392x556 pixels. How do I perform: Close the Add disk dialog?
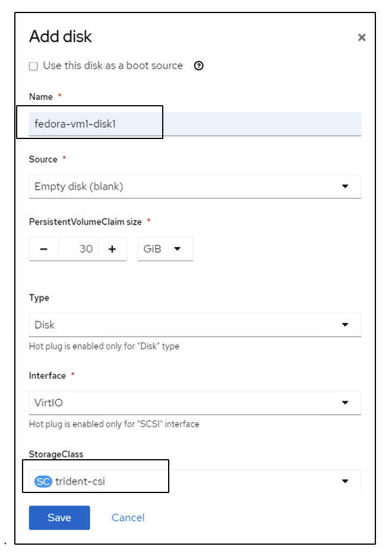click(361, 37)
